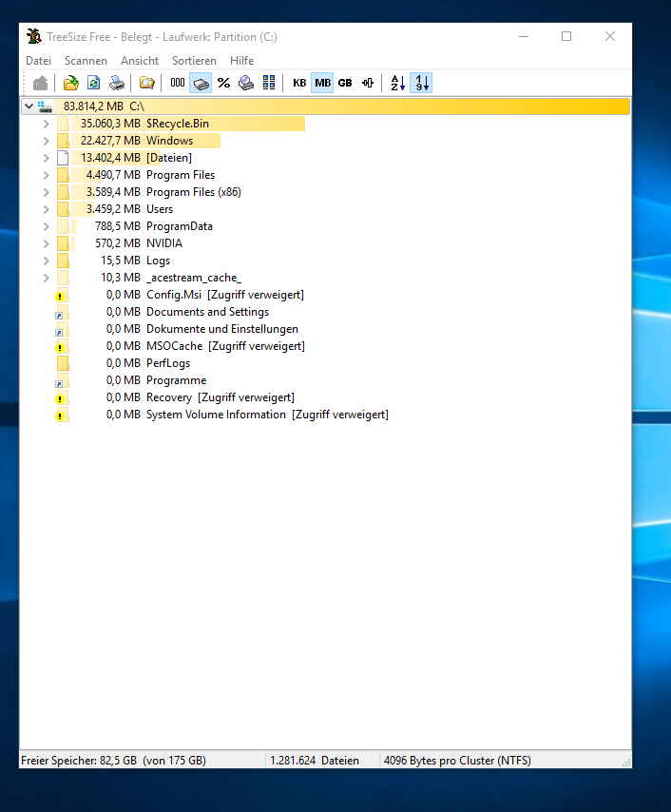Click the printer icon in toolbar
Image resolution: width=671 pixels, height=812 pixels.
pyautogui.click(x=117, y=83)
